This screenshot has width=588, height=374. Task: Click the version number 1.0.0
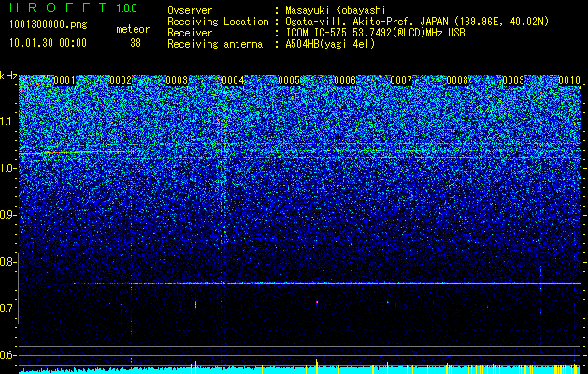pos(127,8)
